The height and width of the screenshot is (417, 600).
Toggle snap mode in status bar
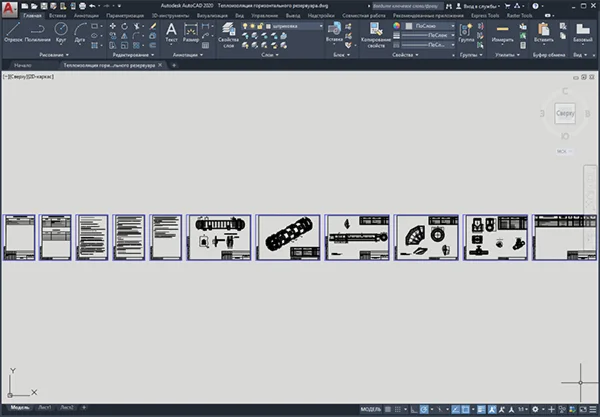[x=398, y=409]
